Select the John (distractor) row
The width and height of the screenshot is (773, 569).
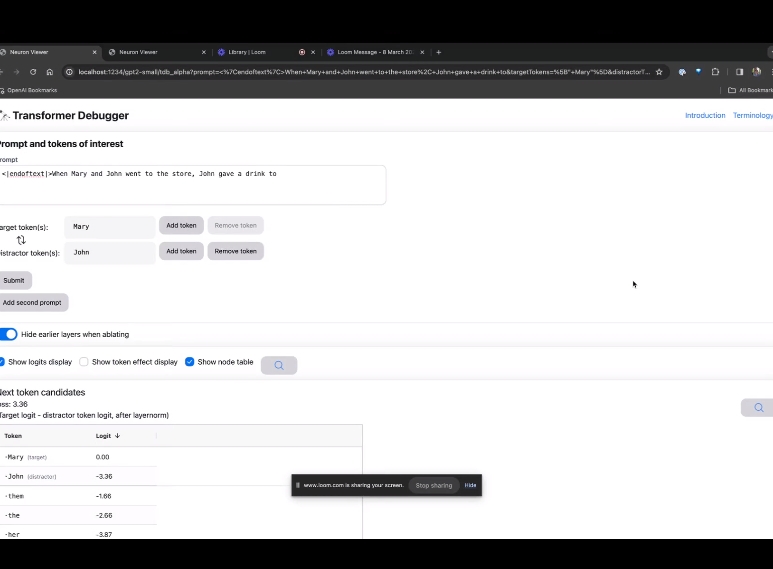(78, 476)
